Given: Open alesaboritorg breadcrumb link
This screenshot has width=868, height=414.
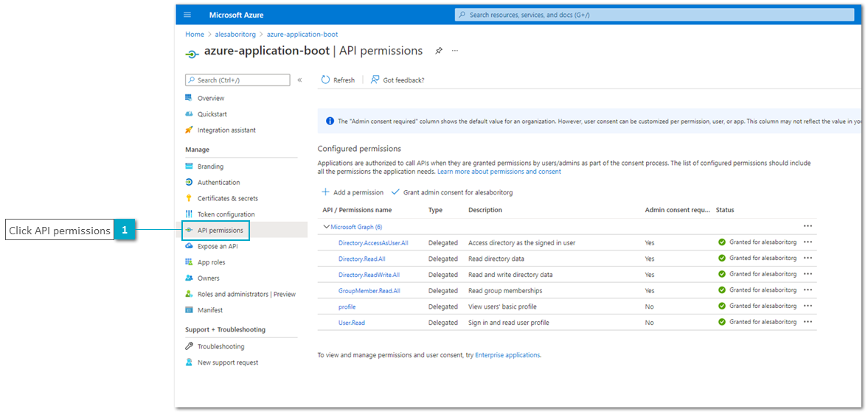Looking at the screenshot, I should coord(236,35).
